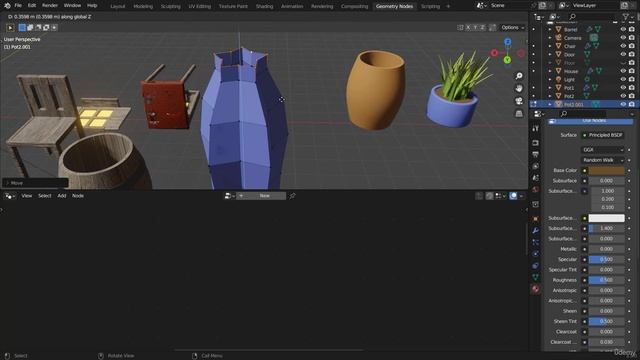Viewport: 640px width, 360px height.
Task: Open the Object properties tab icon
Action: 536,219
